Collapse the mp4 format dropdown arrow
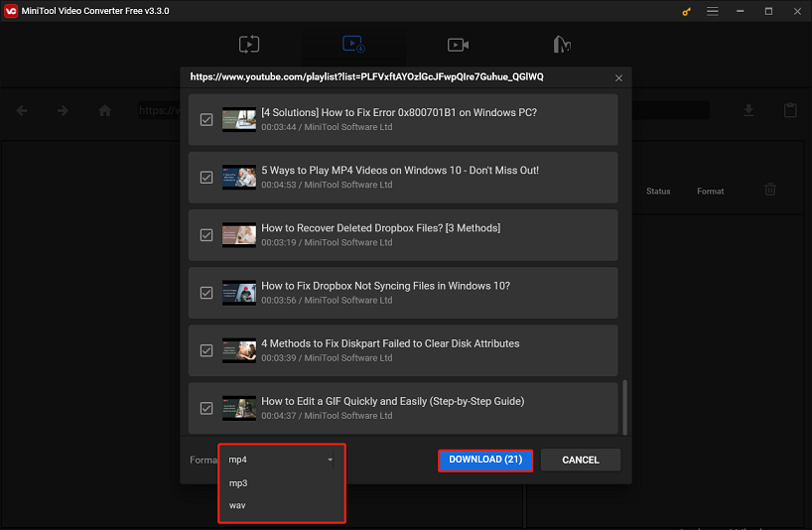This screenshot has height=530, width=812. 330,460
